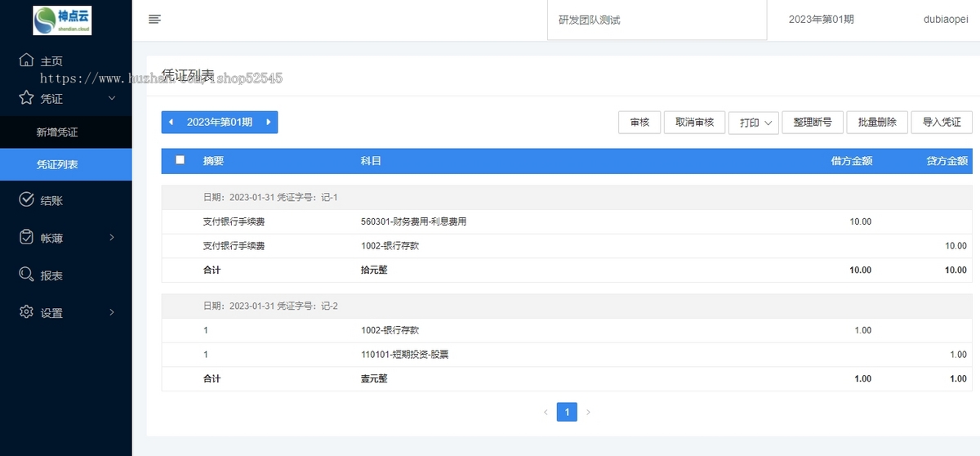Expand the 帐簿 menu chevron
This screenshot has width=980, height=456.
pyautogui.click(x=112, y=237)
